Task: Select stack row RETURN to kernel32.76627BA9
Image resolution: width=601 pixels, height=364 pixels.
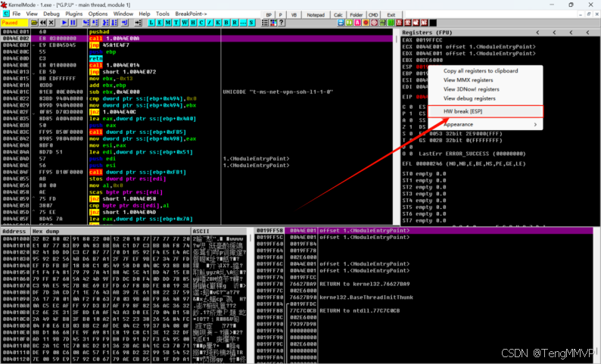Action: 424,284
